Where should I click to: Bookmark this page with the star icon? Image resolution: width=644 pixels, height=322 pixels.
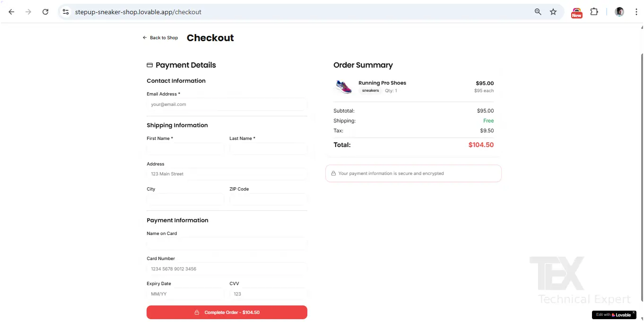[x=553, y=12]
